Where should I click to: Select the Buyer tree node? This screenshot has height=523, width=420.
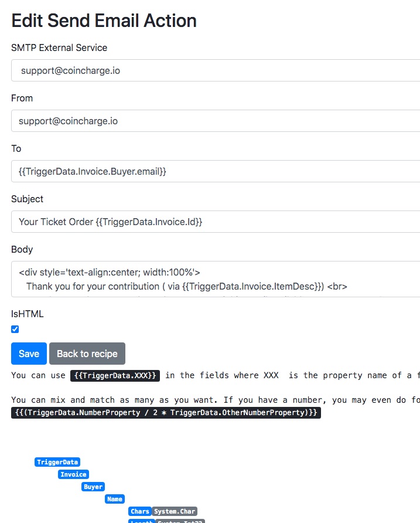point(93,487)
